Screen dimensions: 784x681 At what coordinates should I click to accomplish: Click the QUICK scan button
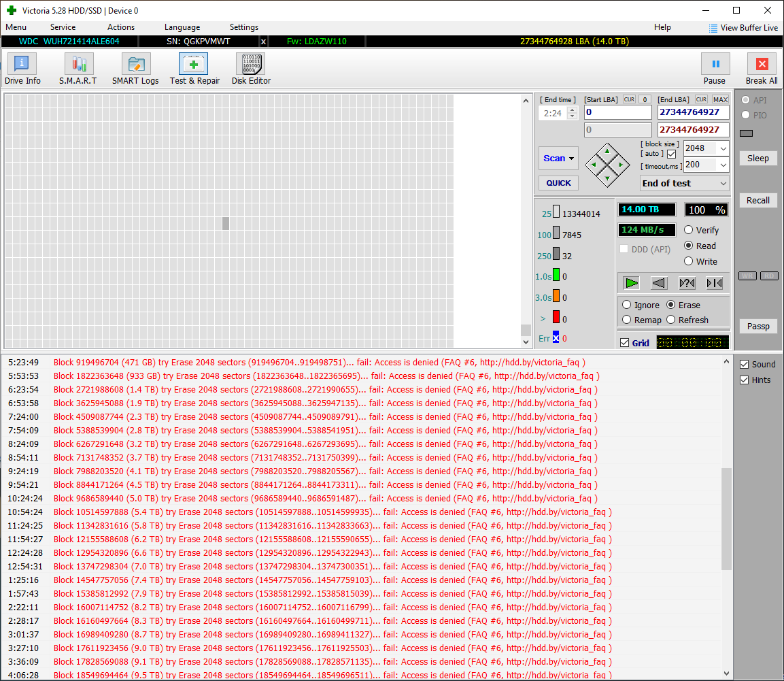pyautogui.click(x=558, y=183)
